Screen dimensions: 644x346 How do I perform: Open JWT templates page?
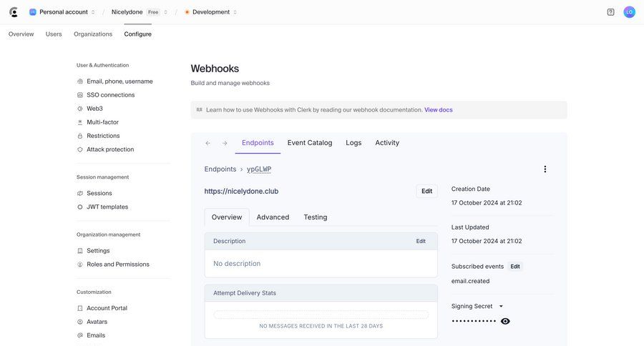107,207
